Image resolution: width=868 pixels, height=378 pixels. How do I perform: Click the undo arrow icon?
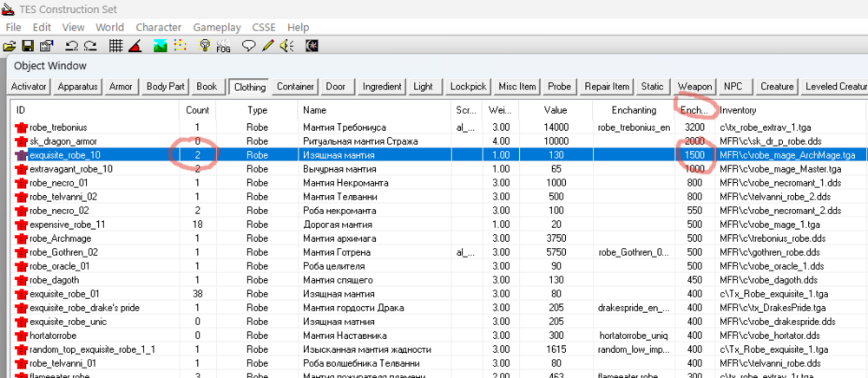click(x=71, y=45)
